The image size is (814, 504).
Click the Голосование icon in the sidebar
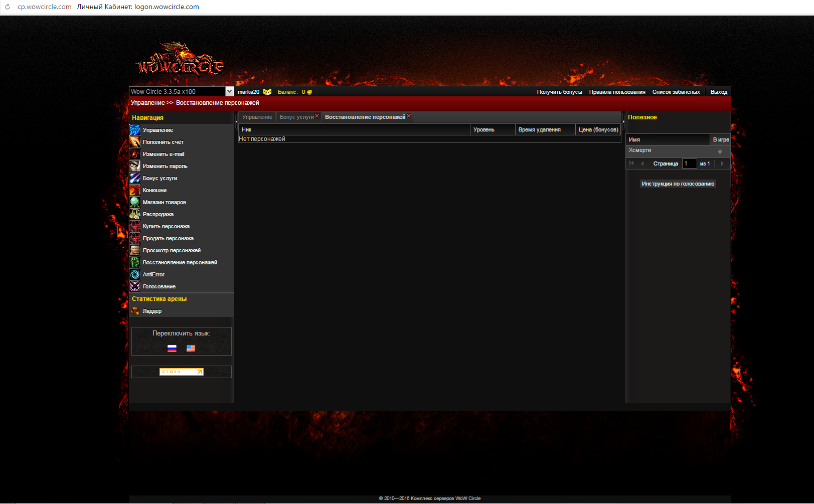135,286
